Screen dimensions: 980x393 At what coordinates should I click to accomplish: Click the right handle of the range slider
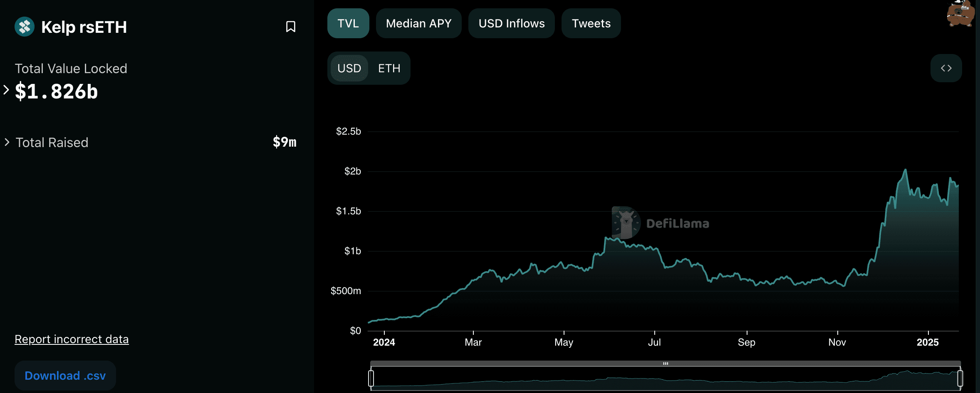(x=960, y=378)
